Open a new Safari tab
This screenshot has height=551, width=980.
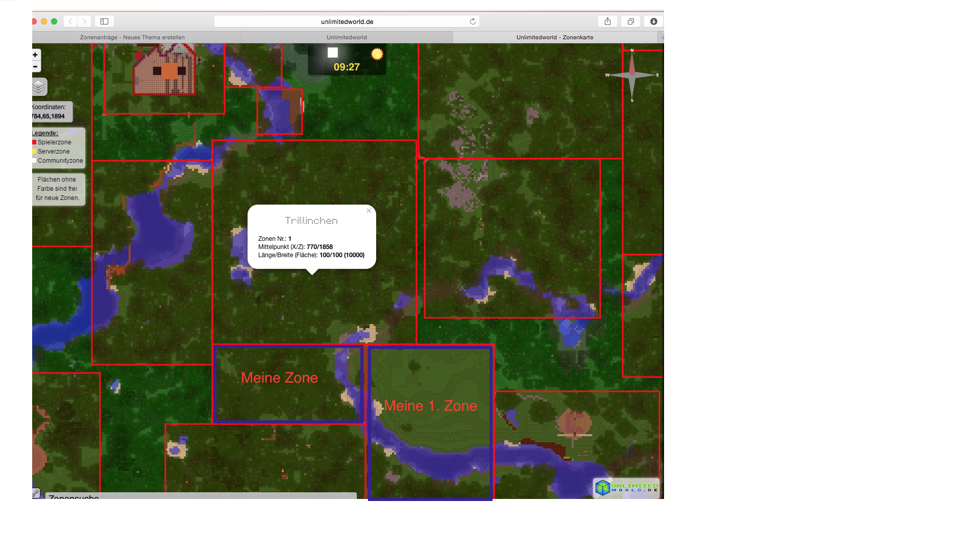click(x=661, y=37)
